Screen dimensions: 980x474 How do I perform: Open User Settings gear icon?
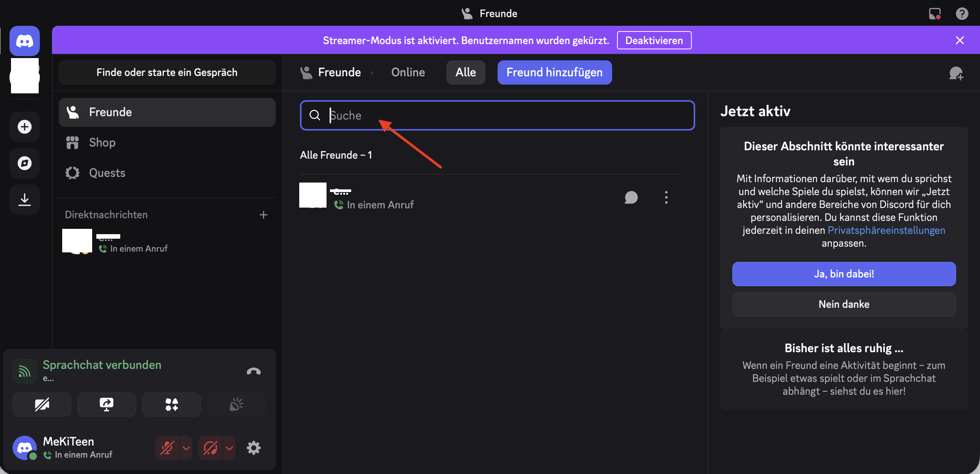point(253,448)
